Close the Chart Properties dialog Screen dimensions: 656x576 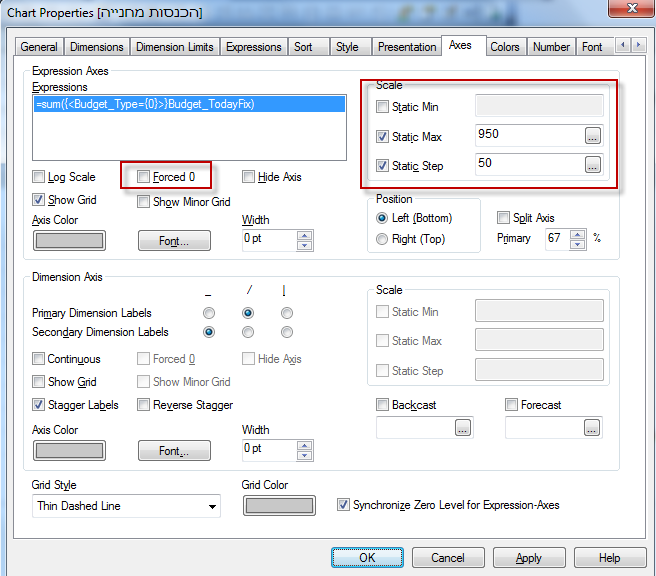(631, 8)
